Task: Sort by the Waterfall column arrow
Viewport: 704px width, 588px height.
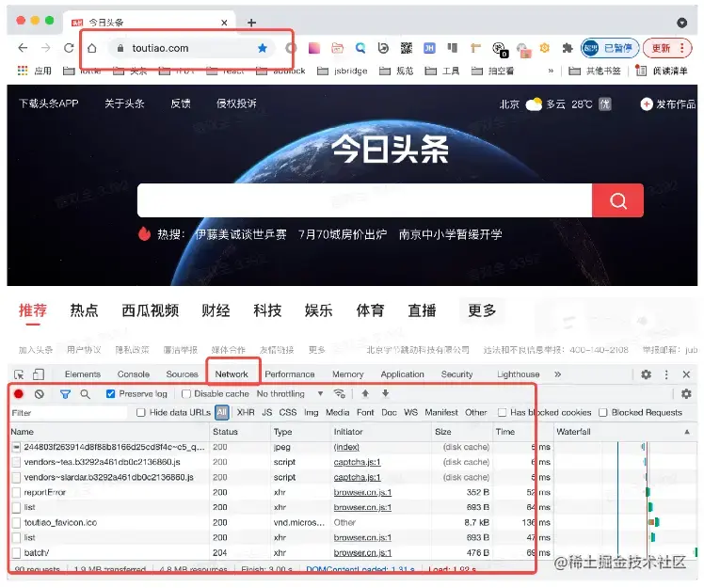Action: [687, 432]
